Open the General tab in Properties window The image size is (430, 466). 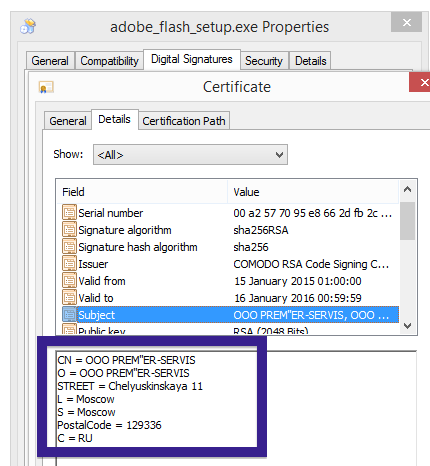point(50,61)
